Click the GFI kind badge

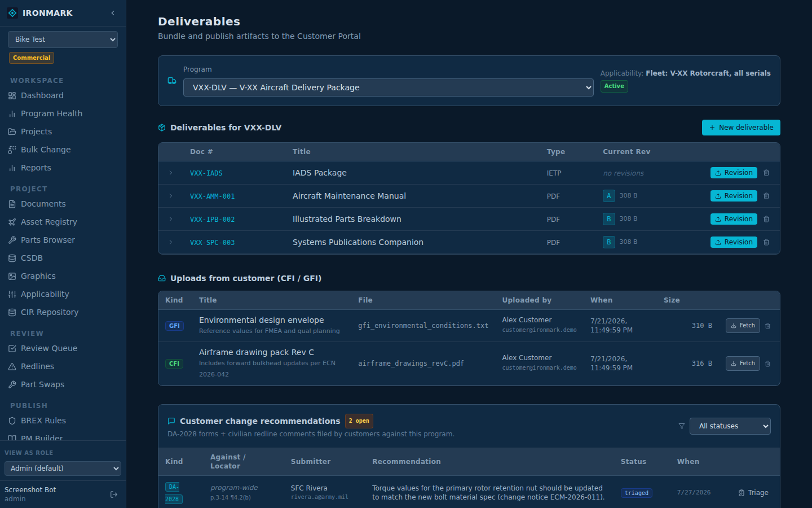pyautogui.click(x=174, y=326)
